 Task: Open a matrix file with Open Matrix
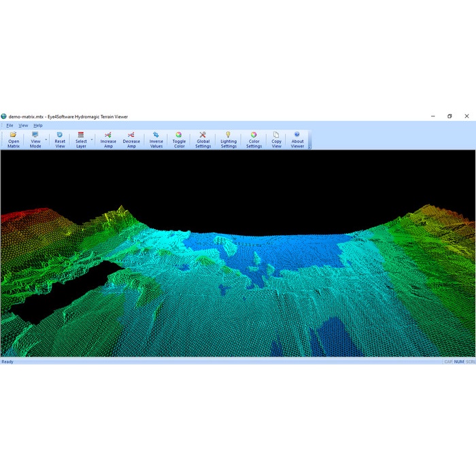pos(14,140)
